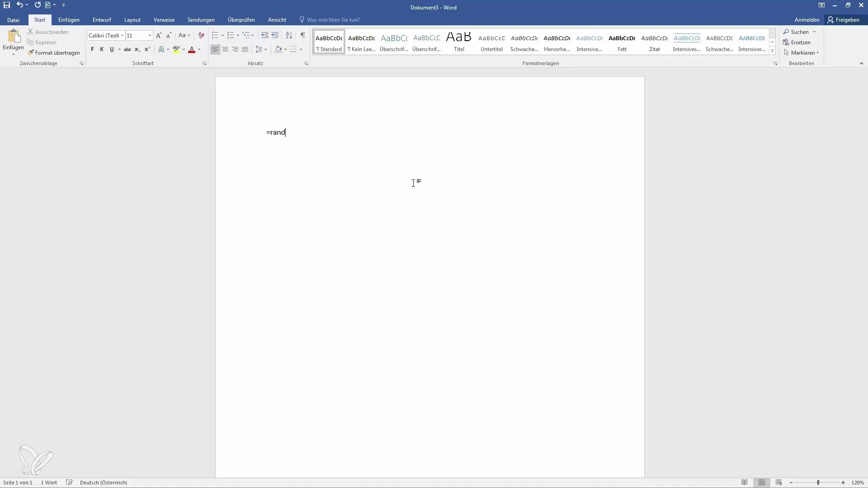Screen dimensions: 868x488
Task: Justify the paragraph text
Action: tap(245, 49)
